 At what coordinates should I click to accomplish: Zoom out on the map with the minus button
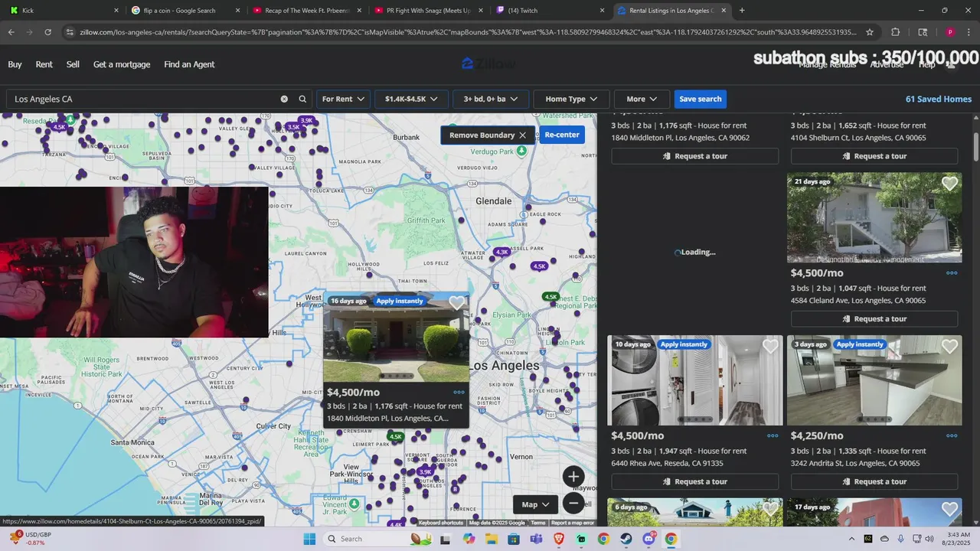[573, 503]
